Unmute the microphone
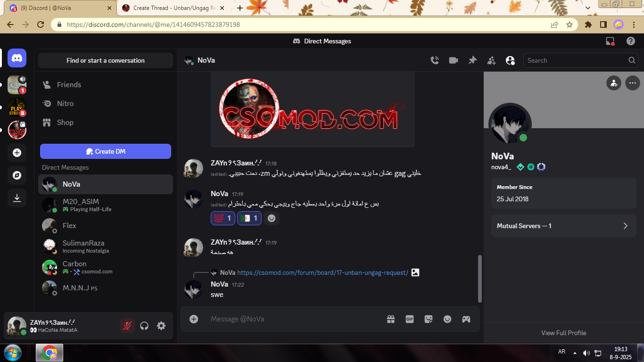Screen dimensions: 644x362 (127, 326)
